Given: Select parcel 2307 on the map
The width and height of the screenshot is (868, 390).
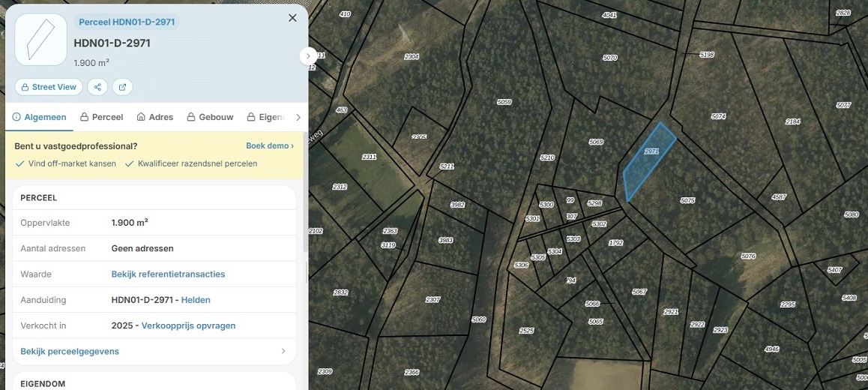Looking at the screenshot, I should coord(433,299).
